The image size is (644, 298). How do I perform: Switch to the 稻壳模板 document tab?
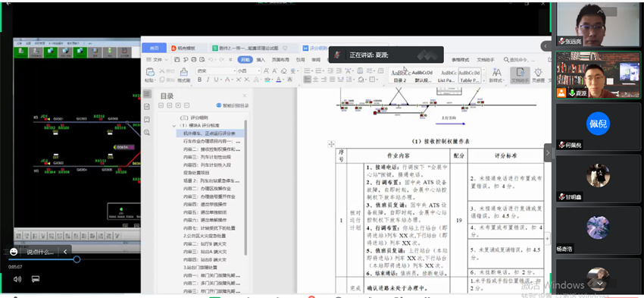[x=186, y=48]
